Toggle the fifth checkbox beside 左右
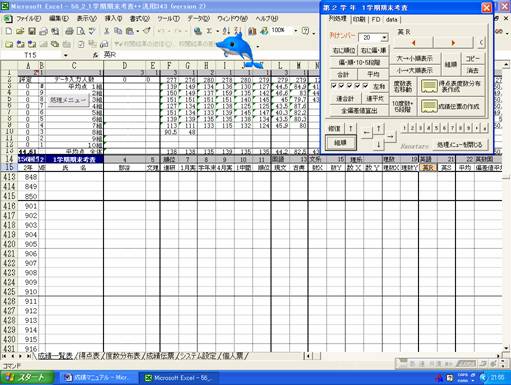Screen dimensions: 511x385 pyautogui.click(x=365, y=86)
